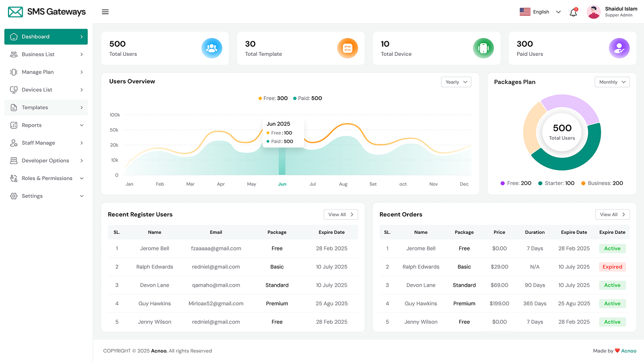Click email Mirloax52@gmail.com
This screenshot has width=644, height=362.
coord(216,304)
